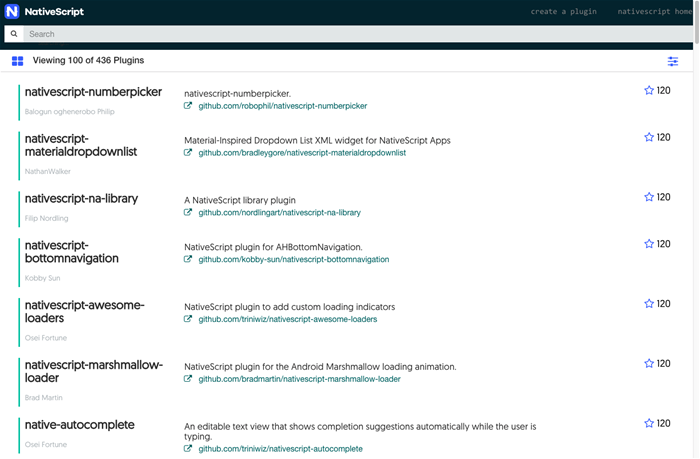
Task: Open the native-autocomplete plugin title
Action: (x=79, y=425)
